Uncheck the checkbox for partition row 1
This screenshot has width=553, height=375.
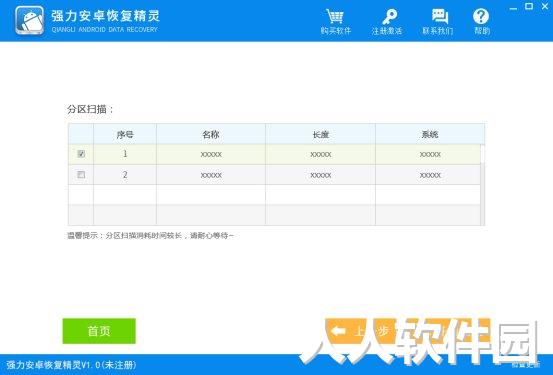pyautogui.click(x=81, y=154)
